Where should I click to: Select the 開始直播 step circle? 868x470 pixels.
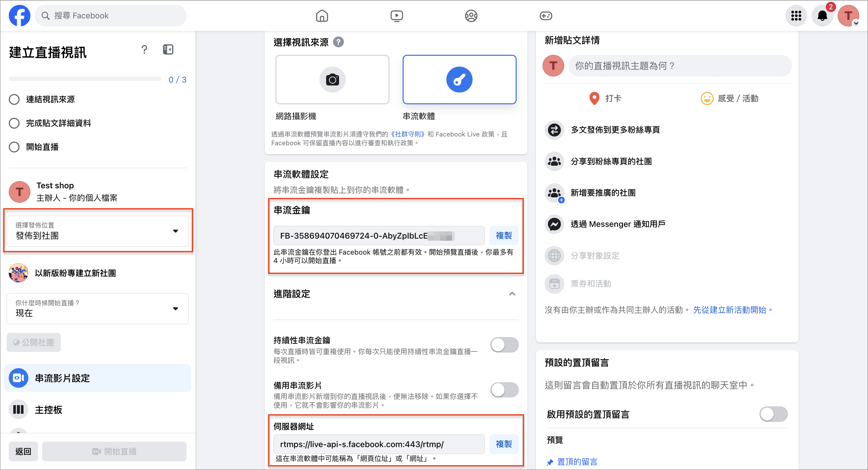coord(14,147)
